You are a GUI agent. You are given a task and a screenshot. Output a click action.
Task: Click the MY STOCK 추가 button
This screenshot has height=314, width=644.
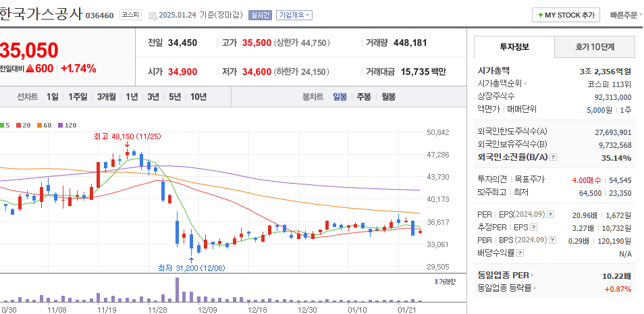pyautogui.click(x=566, y=15)
